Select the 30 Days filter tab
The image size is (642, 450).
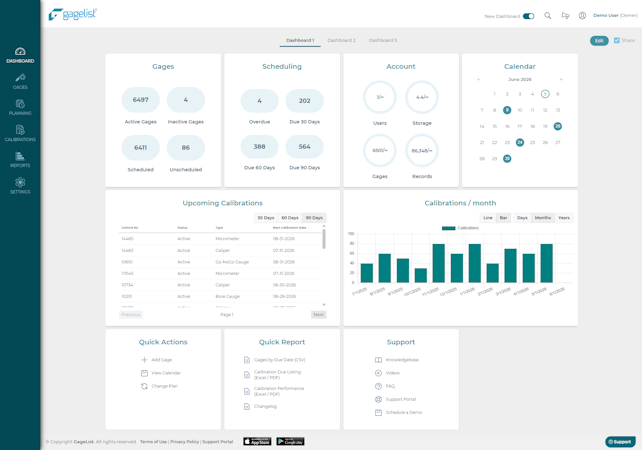[266, 218]
